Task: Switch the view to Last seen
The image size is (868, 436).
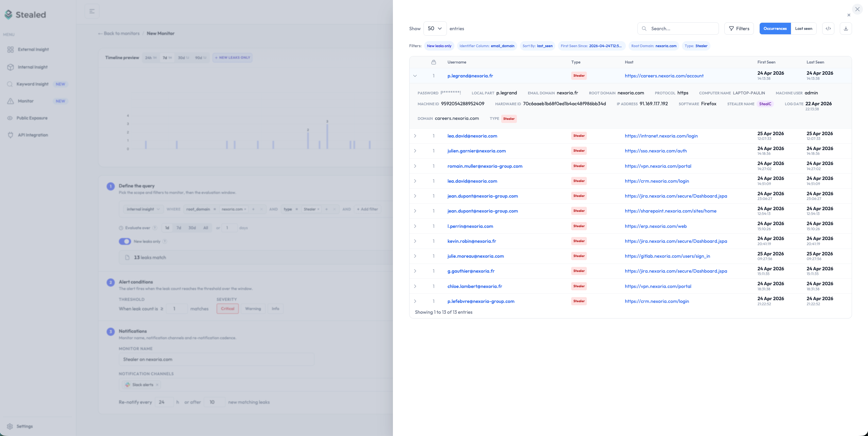Action: click(x=803, y=29)
